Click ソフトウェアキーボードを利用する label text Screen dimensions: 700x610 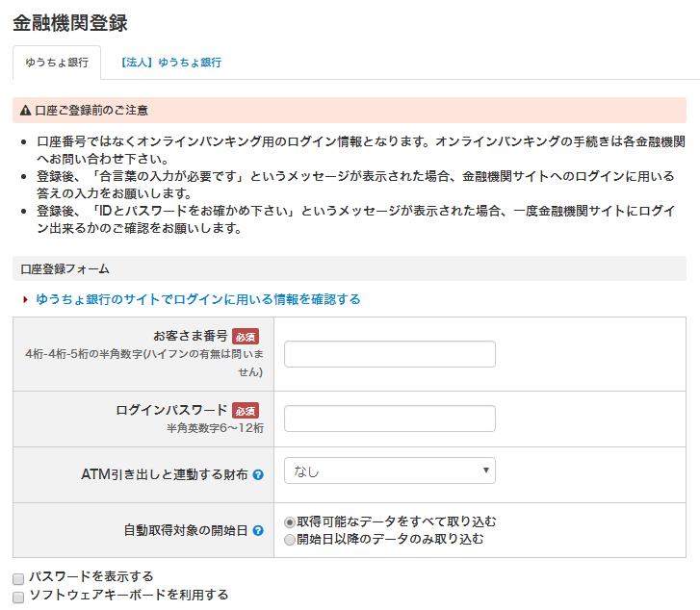pyautogui.click(x=129, y=595)
